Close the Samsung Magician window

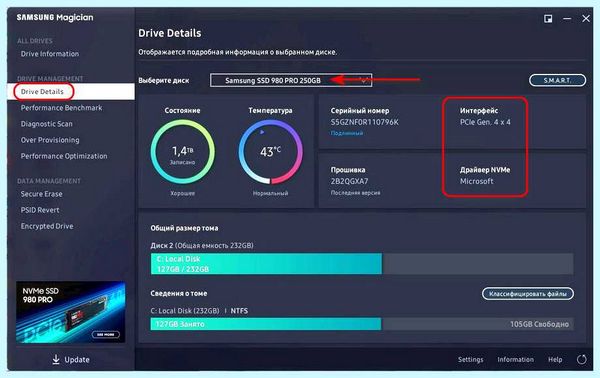click(x=586, y=19)
